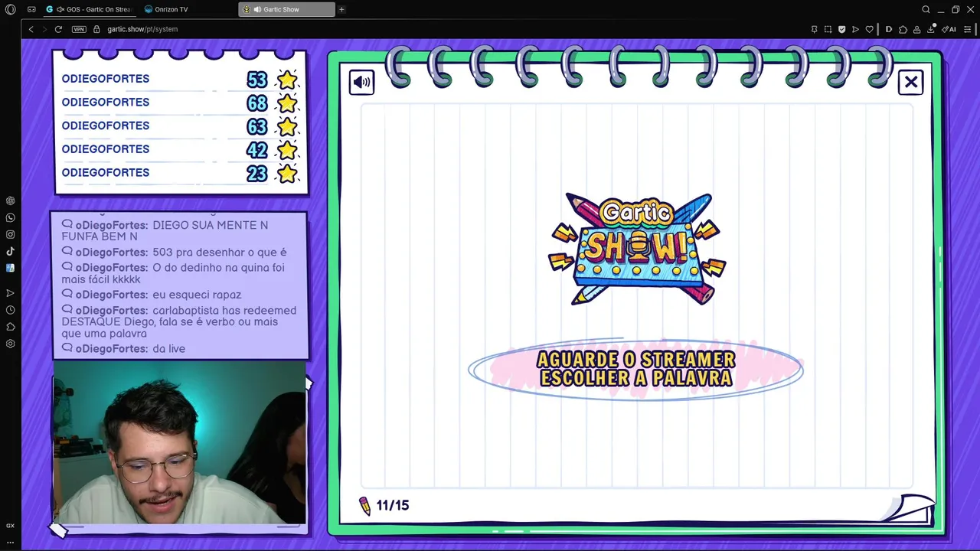Open Extensions cube in the sidebar

10,327
